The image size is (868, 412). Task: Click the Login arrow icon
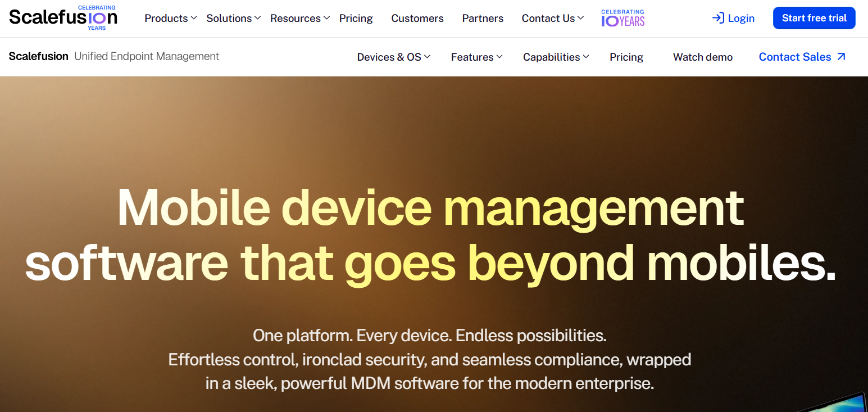click(x=718, y=18)
